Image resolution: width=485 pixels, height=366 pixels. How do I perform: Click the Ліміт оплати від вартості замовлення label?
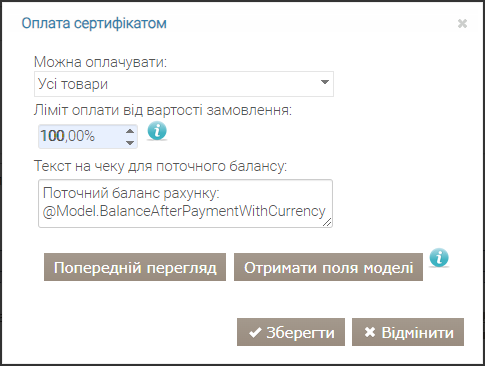click(x=163, y=110)
